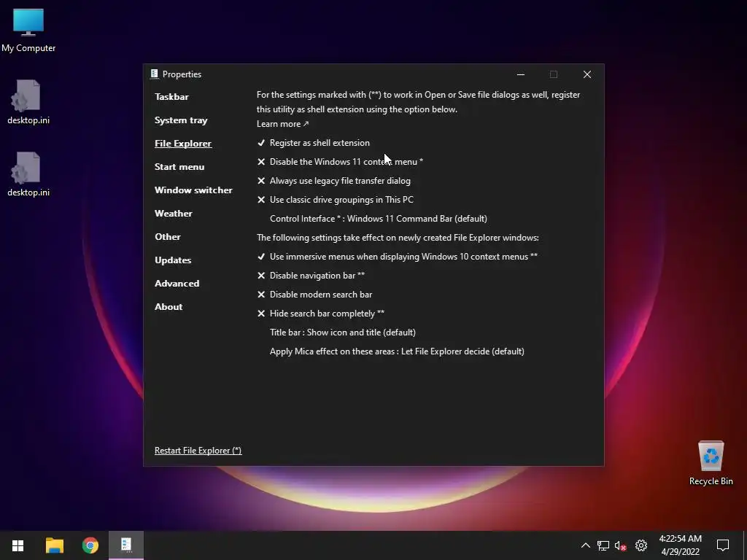The image size is (747, 560).
Task: Open the Recycle Bin desktop icon
Action: coord(711,463)
